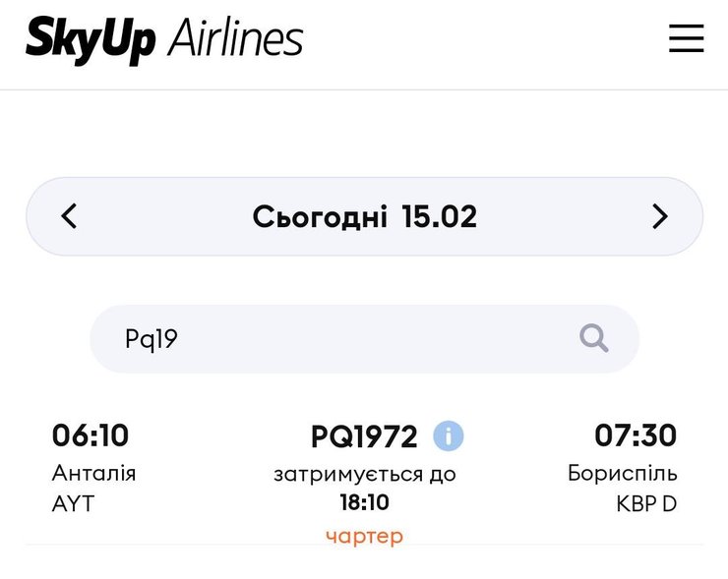Click airport code AYT
The image size is (728, 579).
coord(72,504)
